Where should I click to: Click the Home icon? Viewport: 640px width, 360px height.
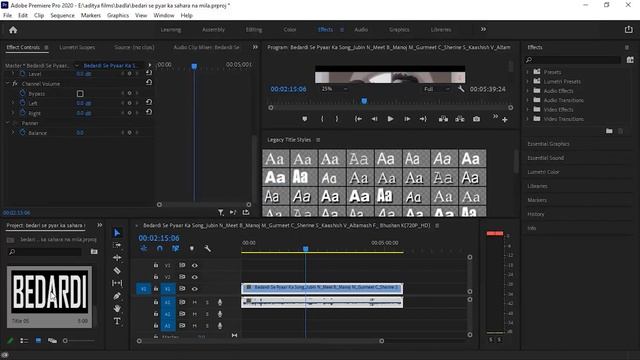[13, 30]
